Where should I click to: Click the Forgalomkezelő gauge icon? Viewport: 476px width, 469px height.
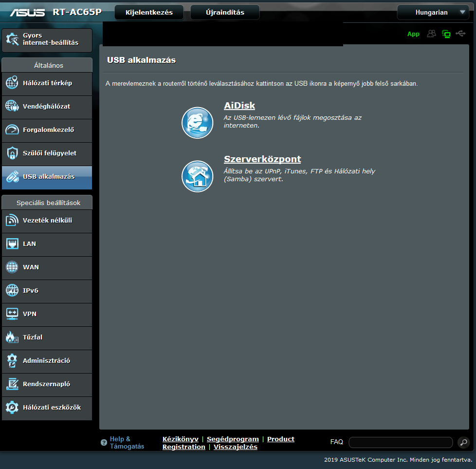coord(12,130)
